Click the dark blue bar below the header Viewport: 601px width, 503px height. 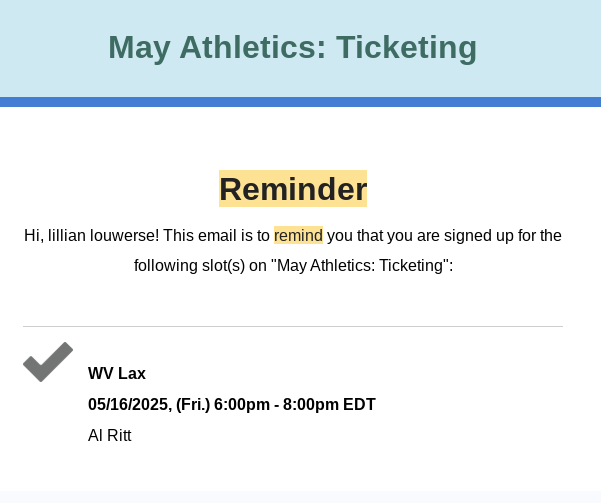tap(300, 102)
